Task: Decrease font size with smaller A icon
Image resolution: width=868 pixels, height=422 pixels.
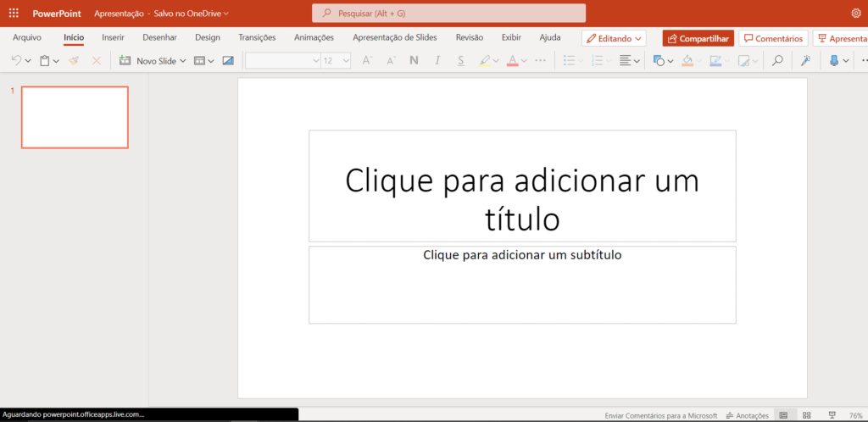Action: 392,61
